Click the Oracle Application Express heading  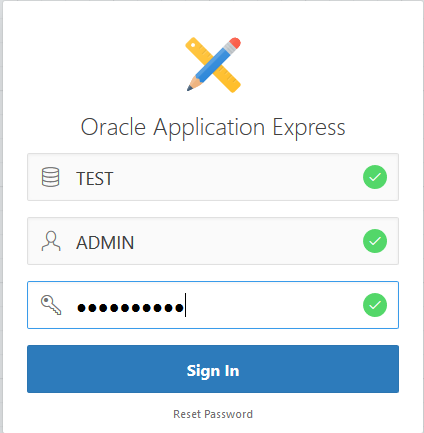213,128
